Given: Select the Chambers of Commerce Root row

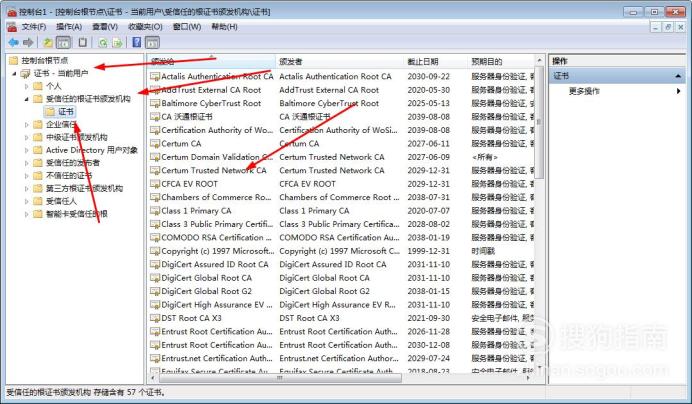Looking at the screenshot, I should tap(342, 197).
